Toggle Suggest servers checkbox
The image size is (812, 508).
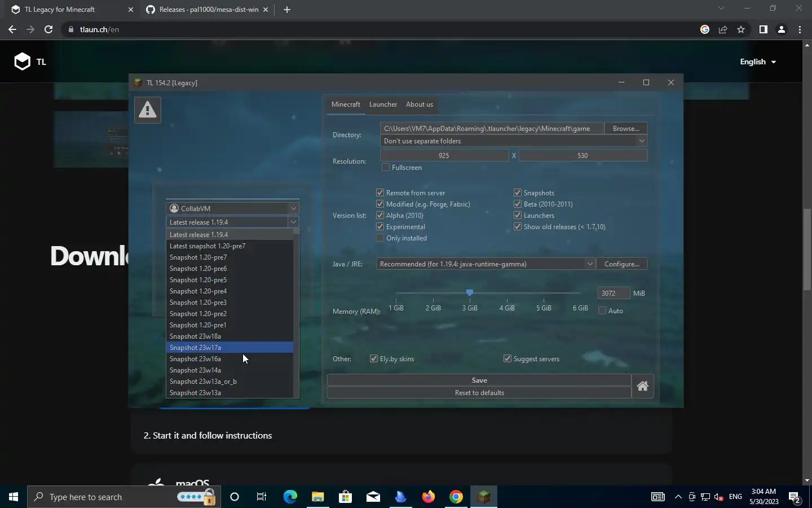[507, 358]
